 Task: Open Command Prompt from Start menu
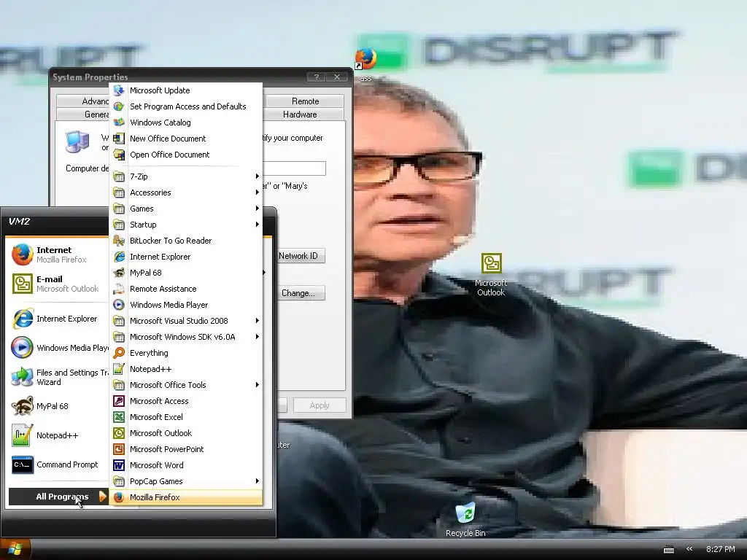coord(58,464)
